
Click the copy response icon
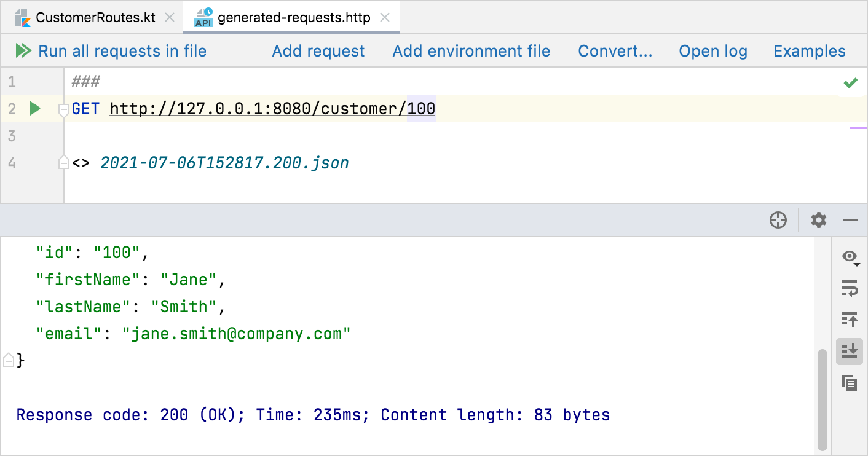point(850,383)
